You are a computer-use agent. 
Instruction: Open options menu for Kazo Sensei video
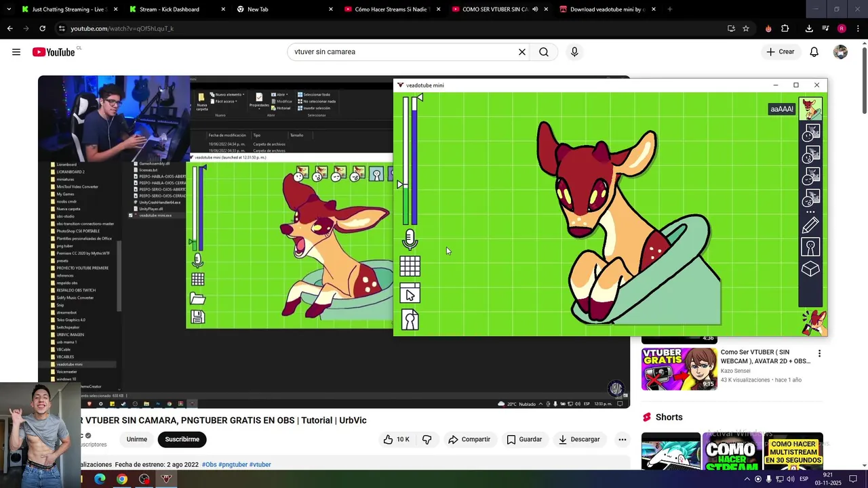(819, 353)
